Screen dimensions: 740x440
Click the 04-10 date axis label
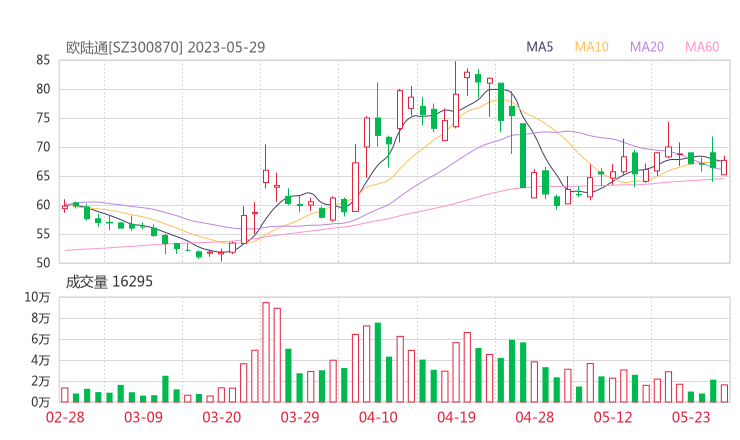coord(378,417)
